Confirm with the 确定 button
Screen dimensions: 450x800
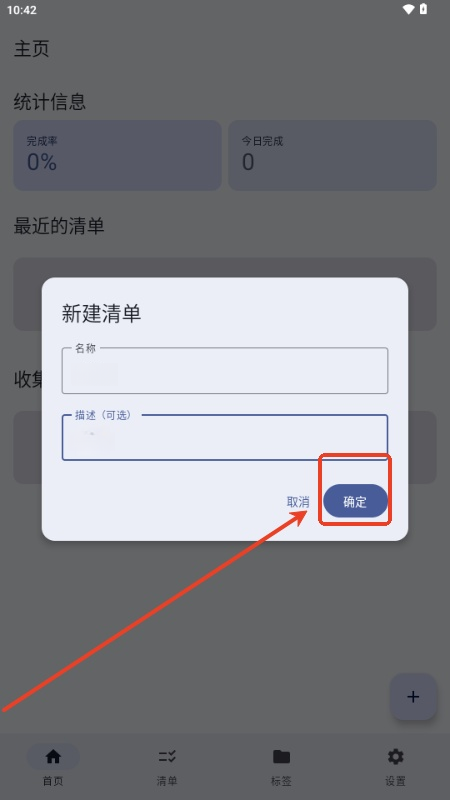356,501
